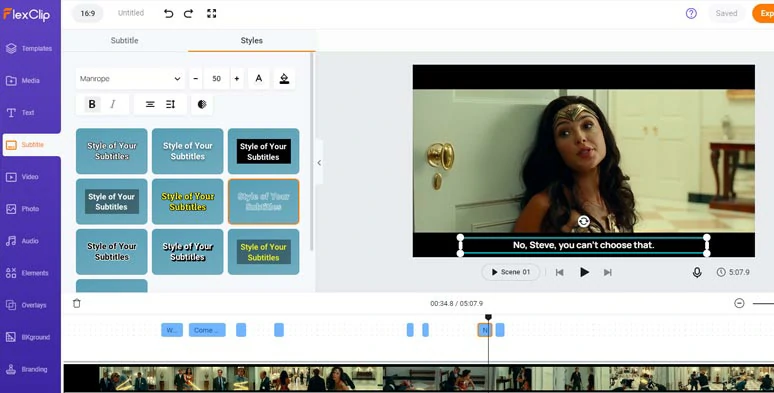Click the microphone record voiceover icon
This screenshot has height=393, width=774.
pos(697,272)
